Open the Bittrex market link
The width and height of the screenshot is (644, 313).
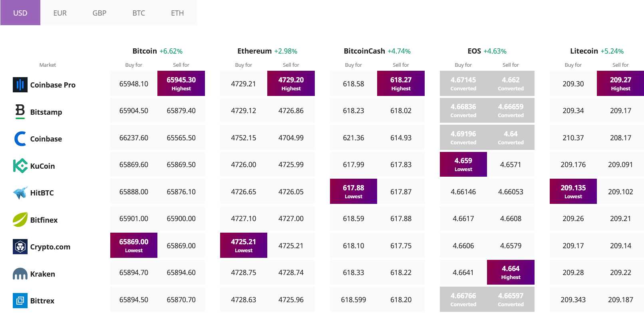42,301
